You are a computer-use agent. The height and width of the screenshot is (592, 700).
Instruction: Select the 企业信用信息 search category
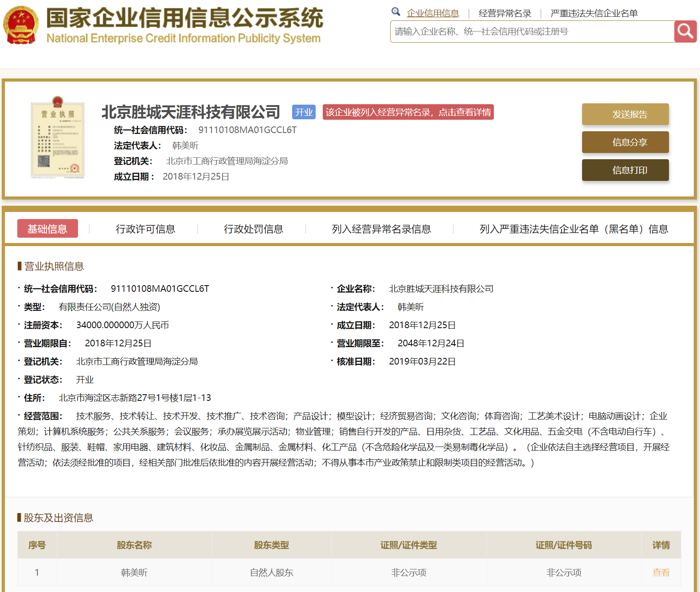[x=433, y=13]
